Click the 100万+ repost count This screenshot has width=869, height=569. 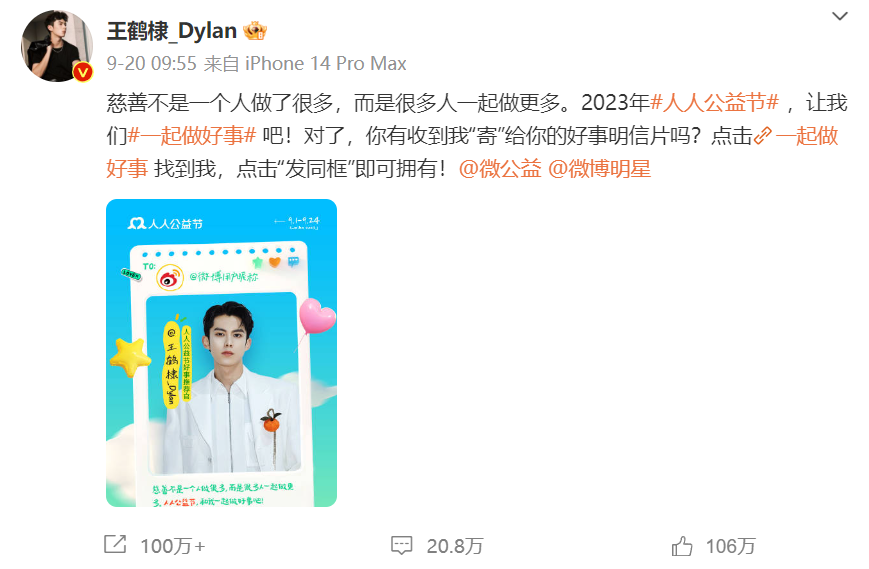(172, 546)
